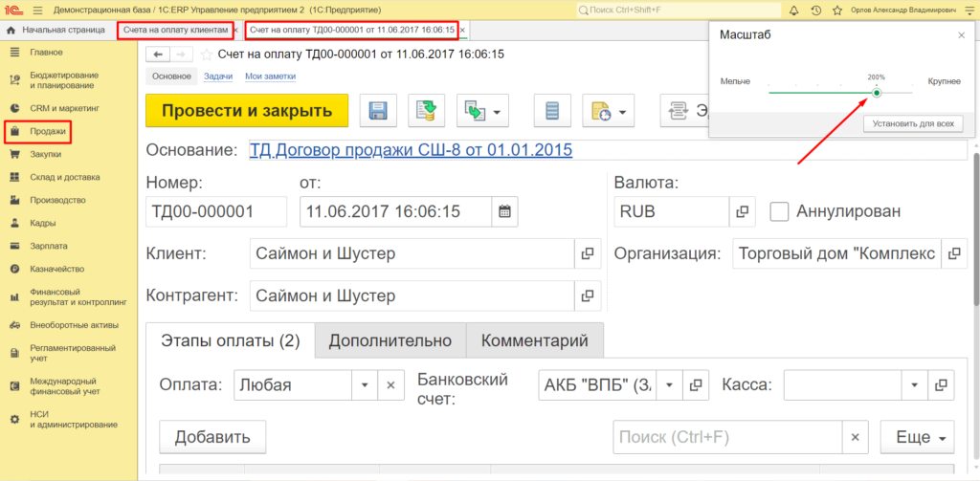Switch to the Дополнительно tab
980x481 pixels.
point(390,340)
